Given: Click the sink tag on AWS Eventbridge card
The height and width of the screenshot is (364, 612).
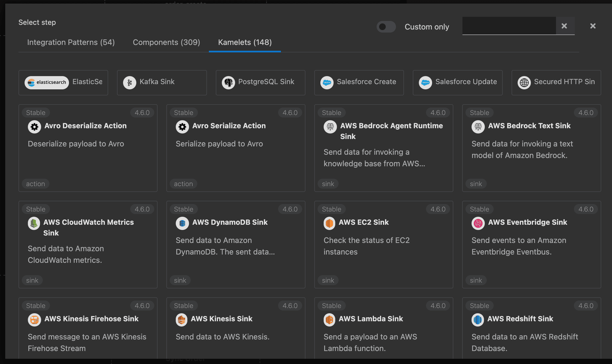Looking at the screenshot, I should [x=476, y=280].
